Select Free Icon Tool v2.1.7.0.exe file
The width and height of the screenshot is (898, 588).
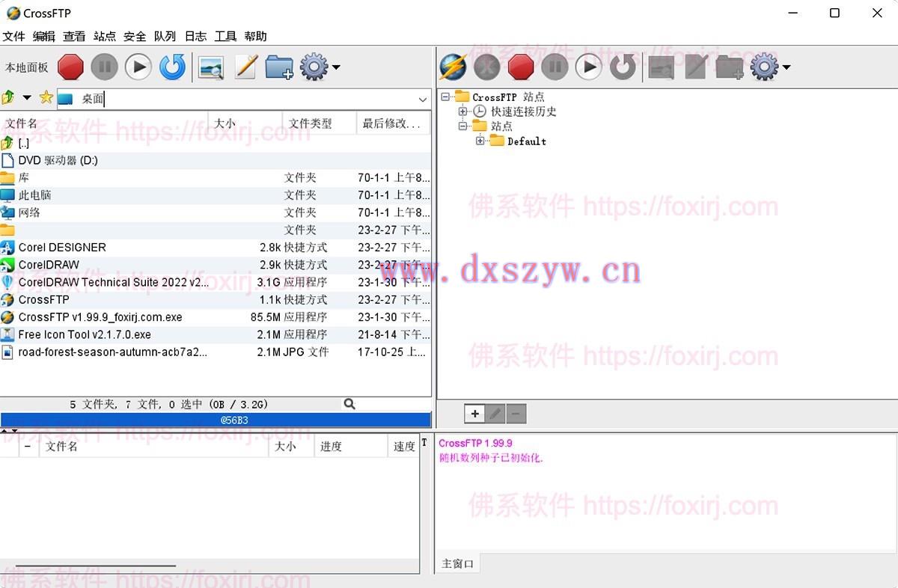[x=216, y=334]
